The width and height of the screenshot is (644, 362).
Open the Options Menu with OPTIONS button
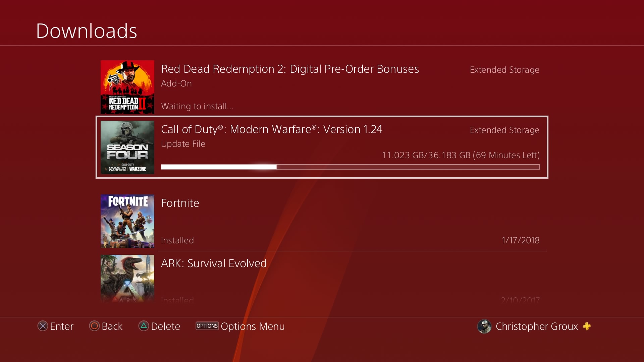pos(207,326)
